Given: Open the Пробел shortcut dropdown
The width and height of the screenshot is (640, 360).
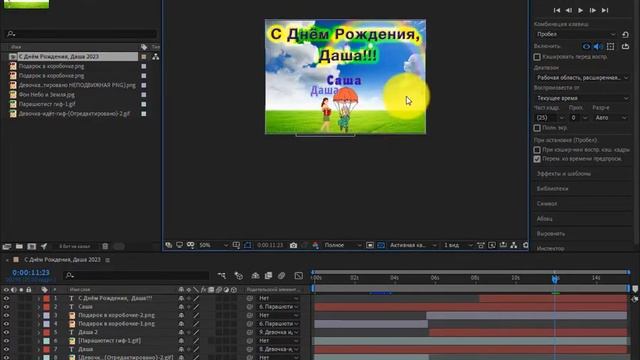Looking at the screenshot, I should pos(576,35).
